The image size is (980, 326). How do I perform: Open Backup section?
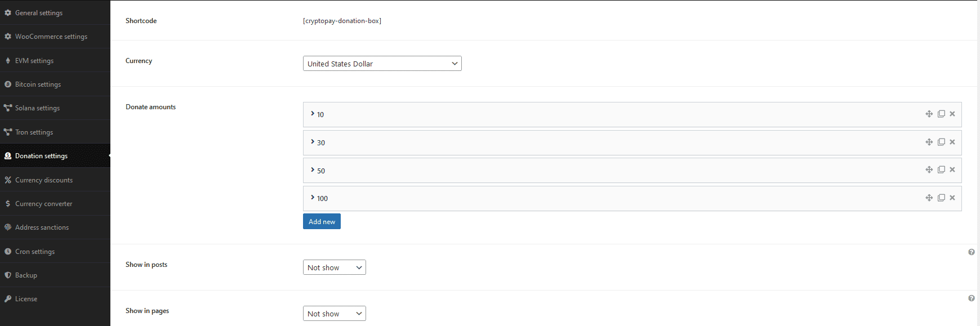click(55, 275)
